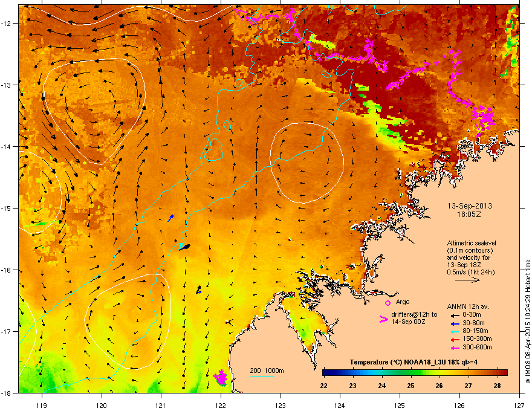Click longitude axis label 119
The image size is (532, 411).
point(42,405)
